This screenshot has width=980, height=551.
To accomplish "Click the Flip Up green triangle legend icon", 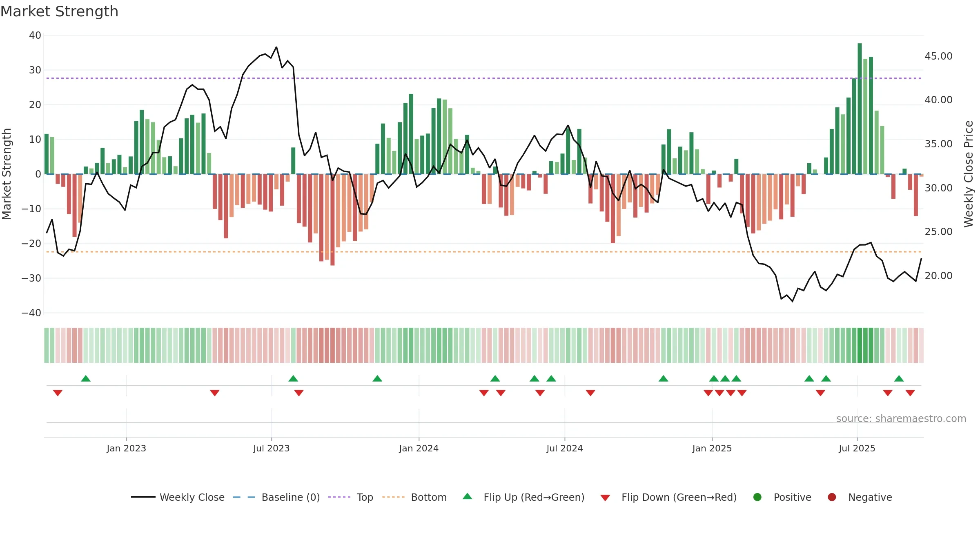I will [468, 496].
